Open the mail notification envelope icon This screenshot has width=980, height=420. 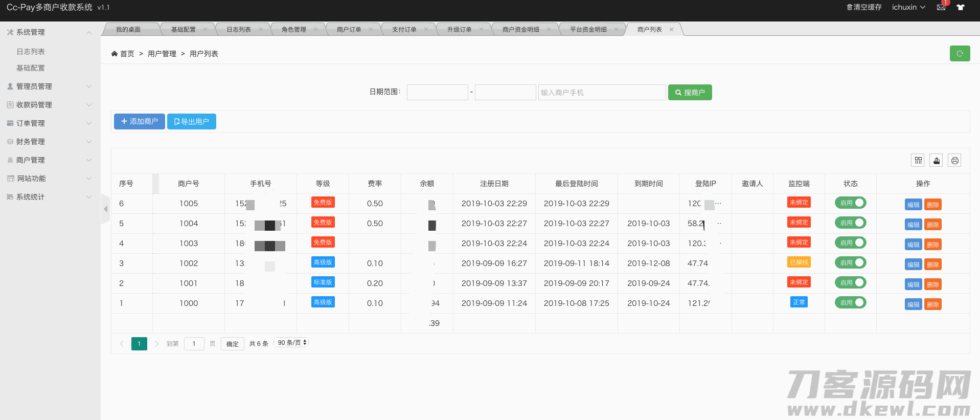tap(941, 7)
